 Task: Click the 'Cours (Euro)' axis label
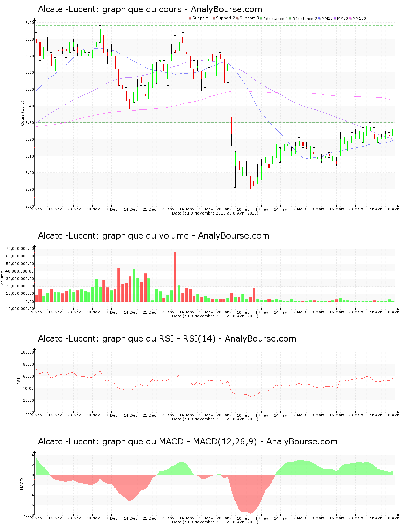[x=23, y=113]
